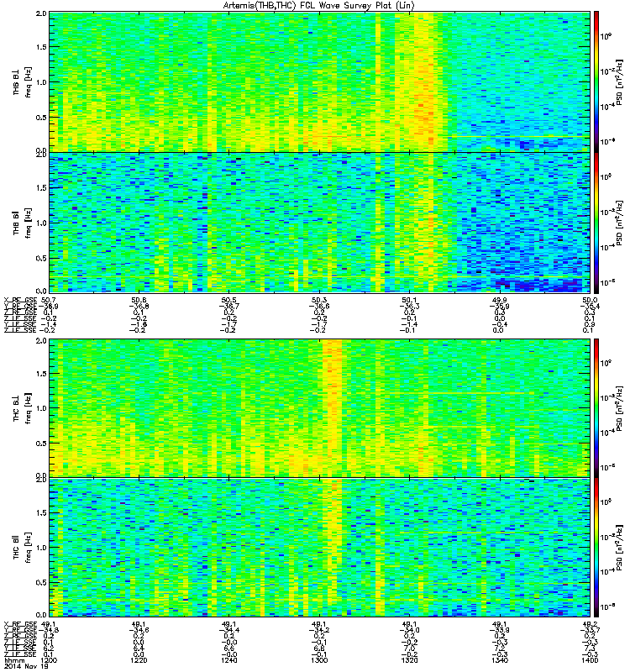Click the THB X_RE_GSE value '49.9'
Image resolution: width=630 pixels, height=672 pixels.
pos(499,300)
